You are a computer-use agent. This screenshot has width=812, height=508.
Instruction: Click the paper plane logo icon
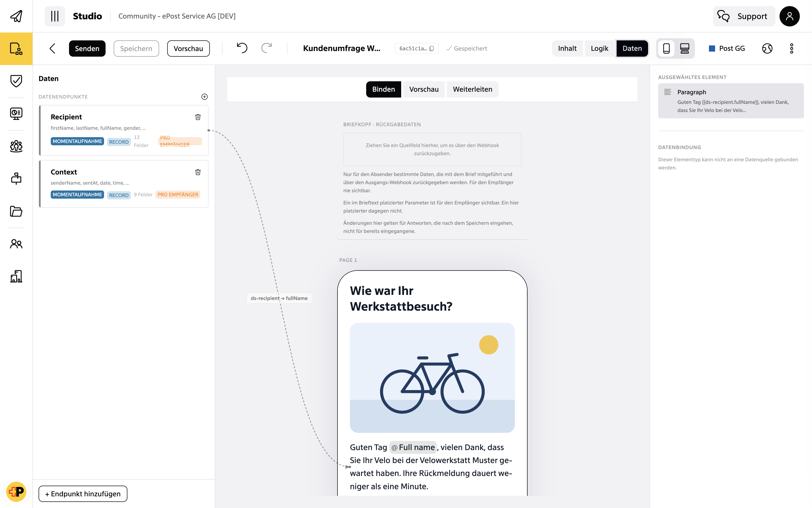(16, 16)
